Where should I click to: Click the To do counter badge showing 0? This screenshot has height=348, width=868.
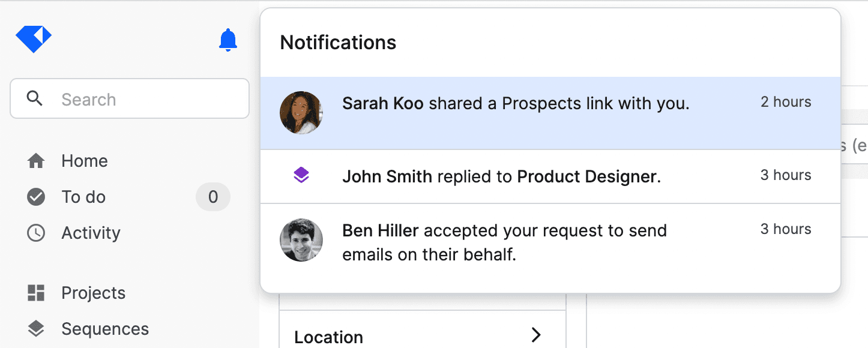click(213, 196)
